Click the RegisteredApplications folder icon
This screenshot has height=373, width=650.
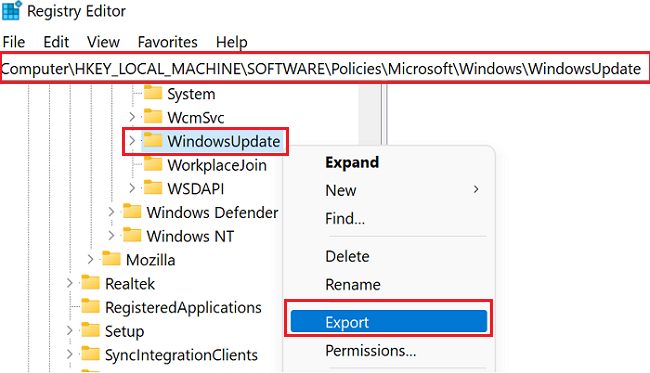[91, 306]
